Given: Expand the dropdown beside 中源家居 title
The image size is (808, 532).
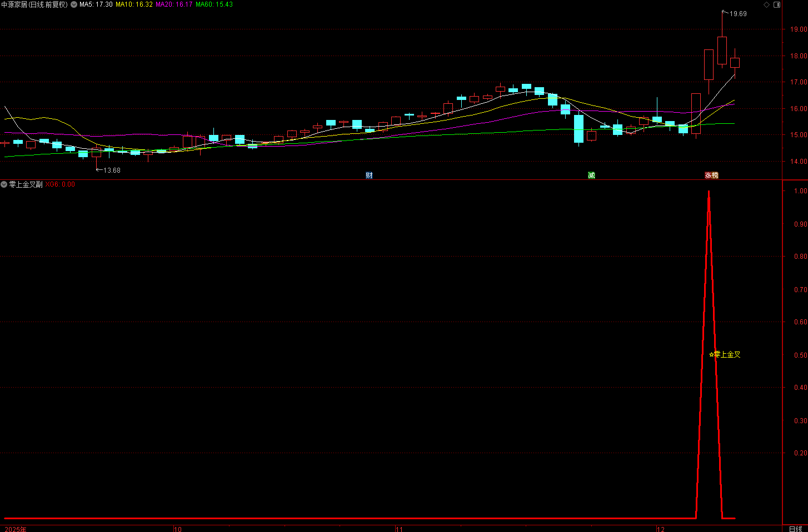Looking at the screenshot, I should (74, 4).
